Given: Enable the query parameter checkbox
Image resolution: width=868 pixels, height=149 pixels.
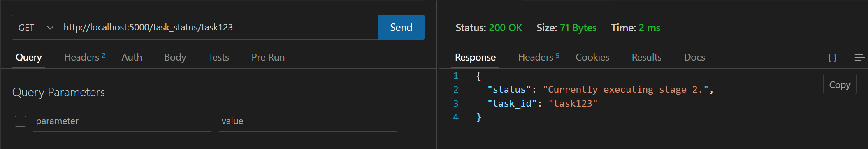Looking at the screenshot, I should [20, 121].
